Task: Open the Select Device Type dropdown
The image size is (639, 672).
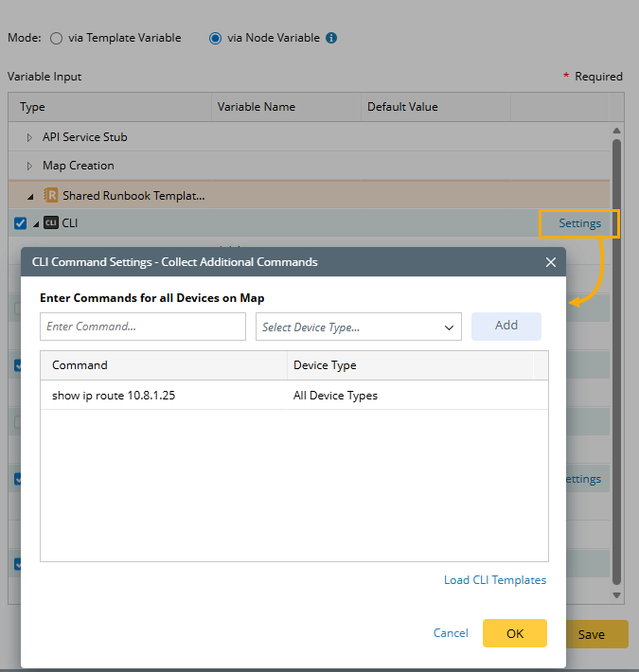Action: pyautogui.click(x=358, y=327)
